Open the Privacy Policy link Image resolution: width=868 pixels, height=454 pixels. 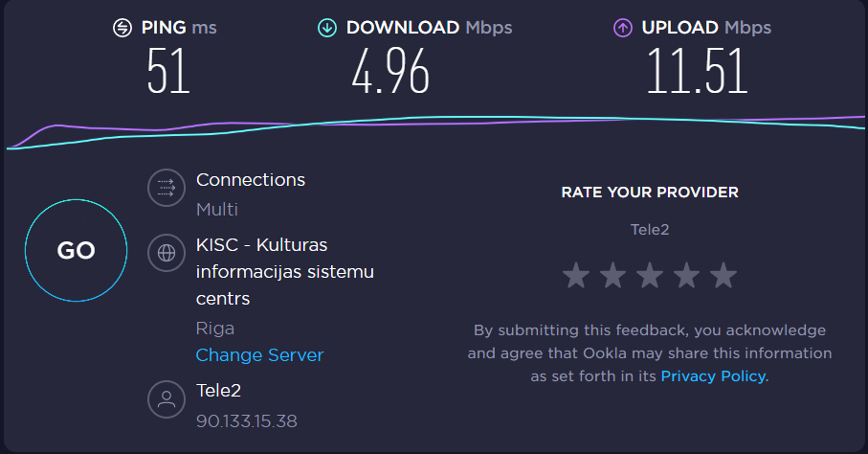point(714,376)
